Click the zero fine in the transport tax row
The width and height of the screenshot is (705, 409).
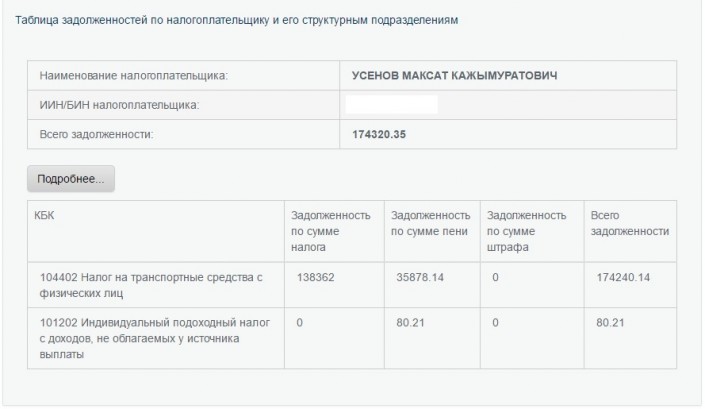(495, 276)
